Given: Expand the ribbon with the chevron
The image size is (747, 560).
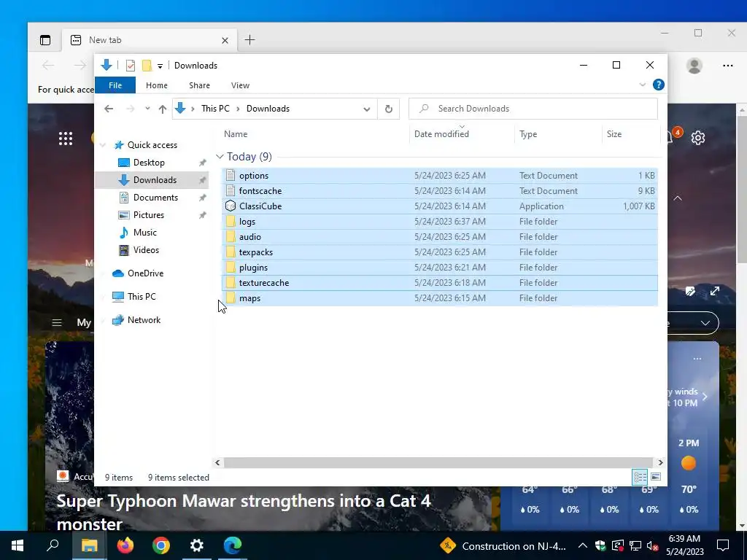Looking at the screenshot, I should click(x=642, y=85).
